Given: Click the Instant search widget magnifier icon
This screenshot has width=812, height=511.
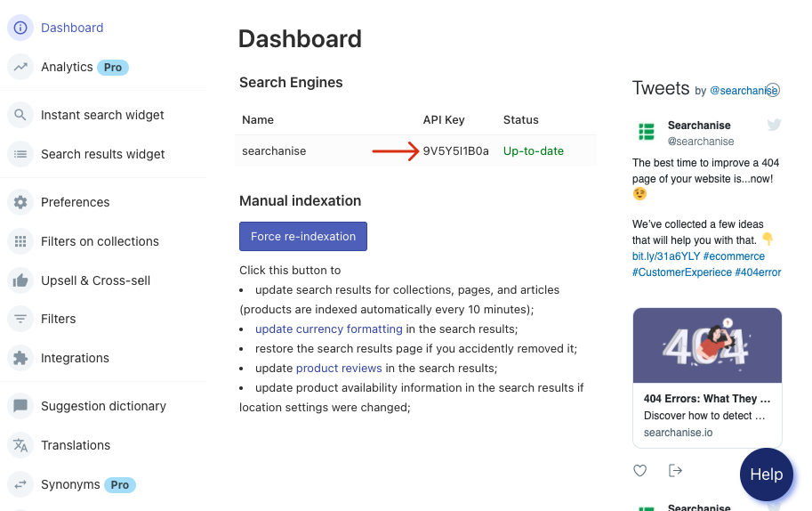Looking at the screenshot, I should [x=20, y=115].
